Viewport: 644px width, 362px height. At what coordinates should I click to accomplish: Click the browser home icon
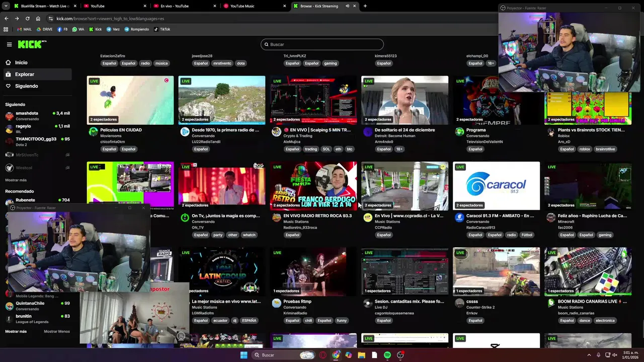(38, 19)
